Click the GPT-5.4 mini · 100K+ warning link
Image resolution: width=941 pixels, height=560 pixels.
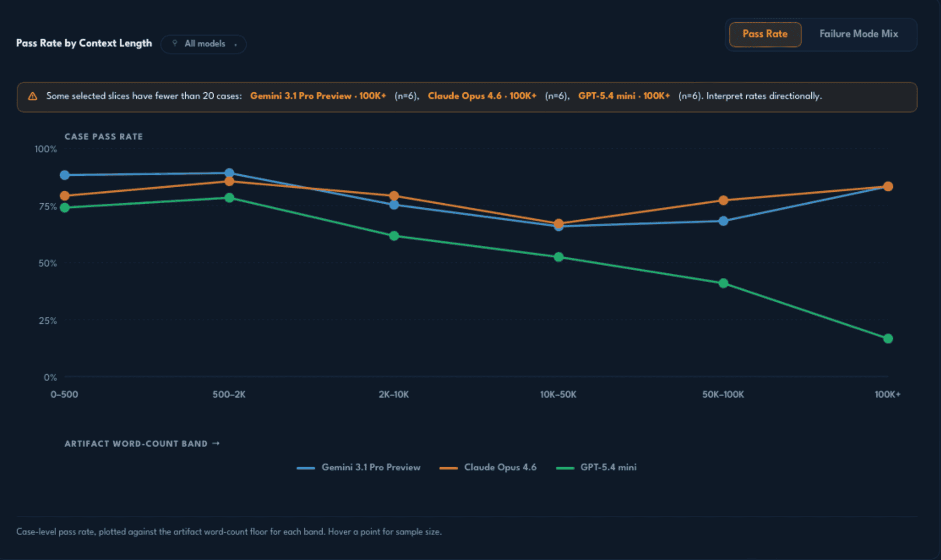pos(624,96)
